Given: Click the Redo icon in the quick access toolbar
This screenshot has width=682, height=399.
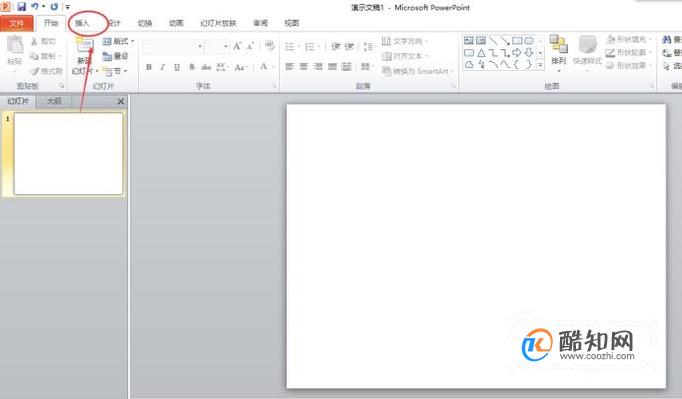Looking at the screenshot, I should [54, 7].
